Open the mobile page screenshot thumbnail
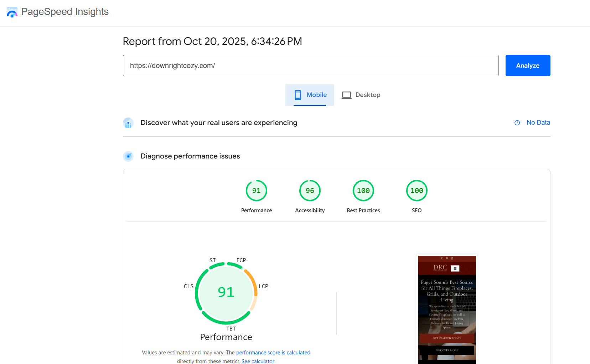Screen dimensions: 590x364 (446, 309)
